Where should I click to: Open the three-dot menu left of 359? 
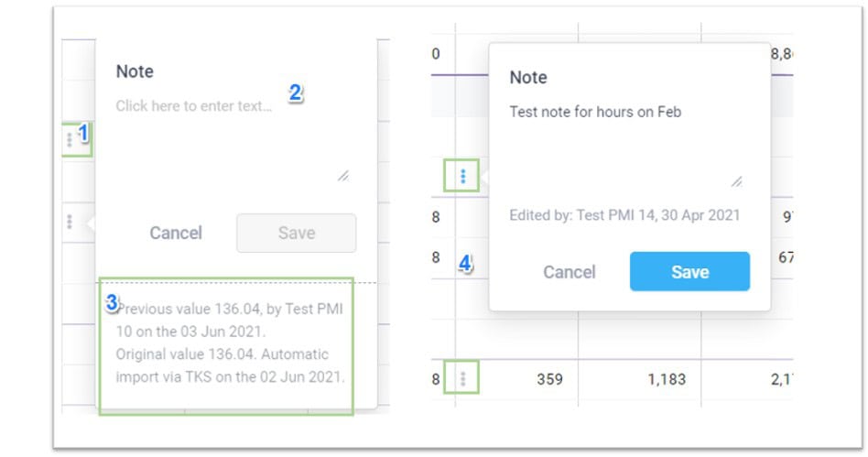coord(463,379)
